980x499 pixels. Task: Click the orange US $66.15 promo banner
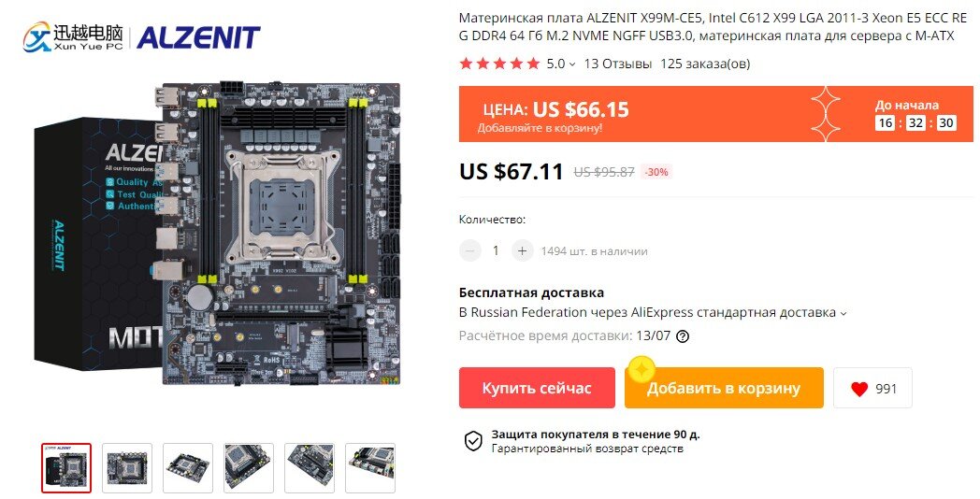pos(715,114)
